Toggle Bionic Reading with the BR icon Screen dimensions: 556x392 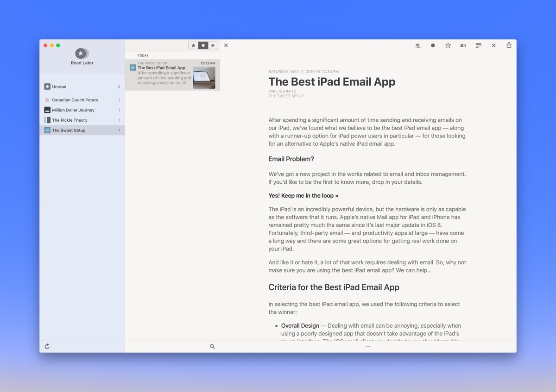pyautogui.click(x=463, y=45)
